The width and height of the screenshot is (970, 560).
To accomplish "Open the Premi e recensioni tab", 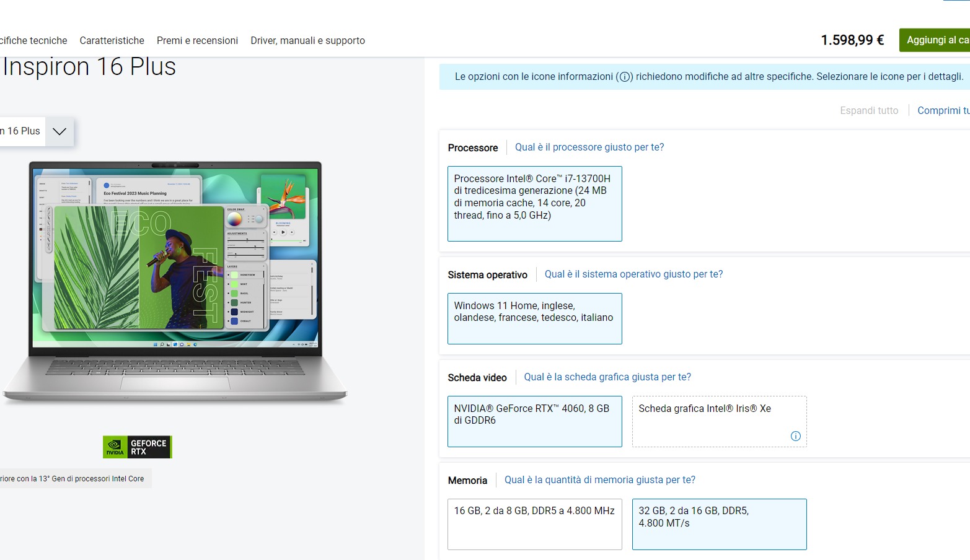I will pos(197,40).
